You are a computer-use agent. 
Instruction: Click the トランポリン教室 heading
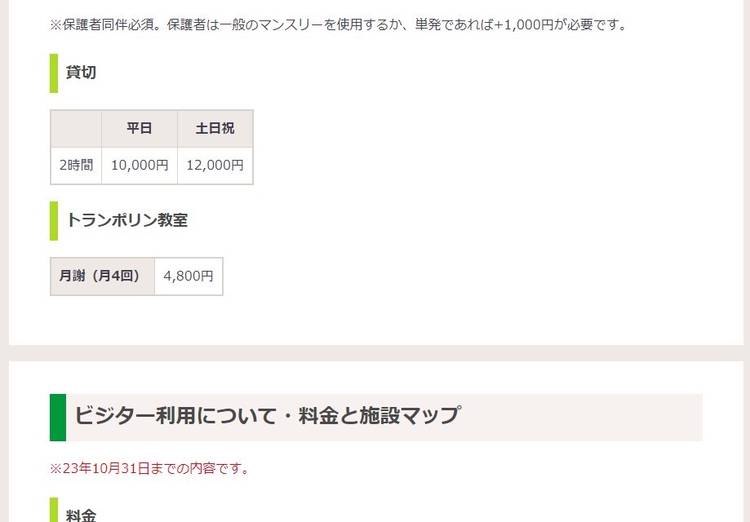126,220
